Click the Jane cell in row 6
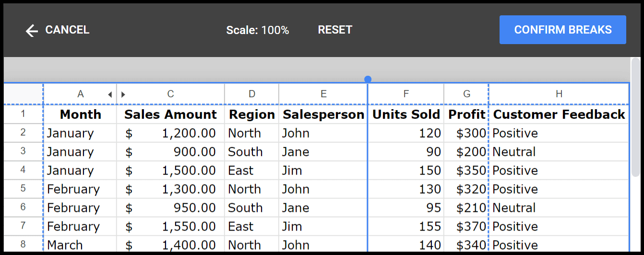644x255 pixels. pyautogui.click(x=323, y=208)
